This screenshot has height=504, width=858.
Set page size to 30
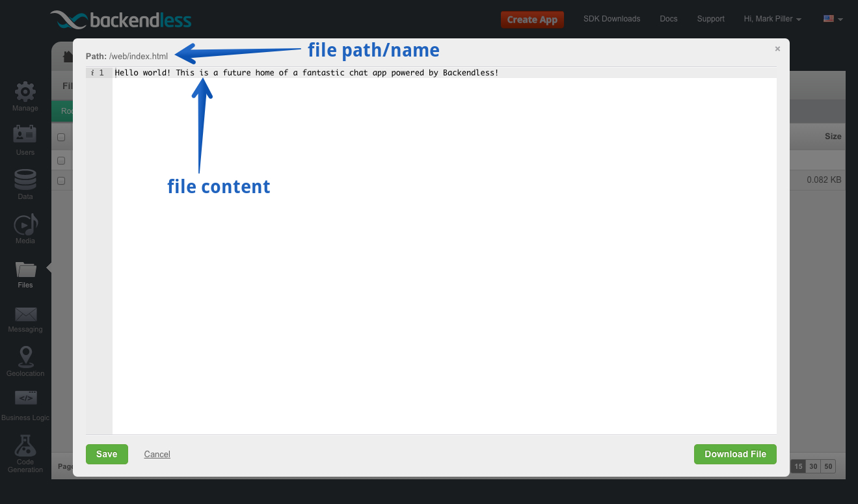pos(813,466)
